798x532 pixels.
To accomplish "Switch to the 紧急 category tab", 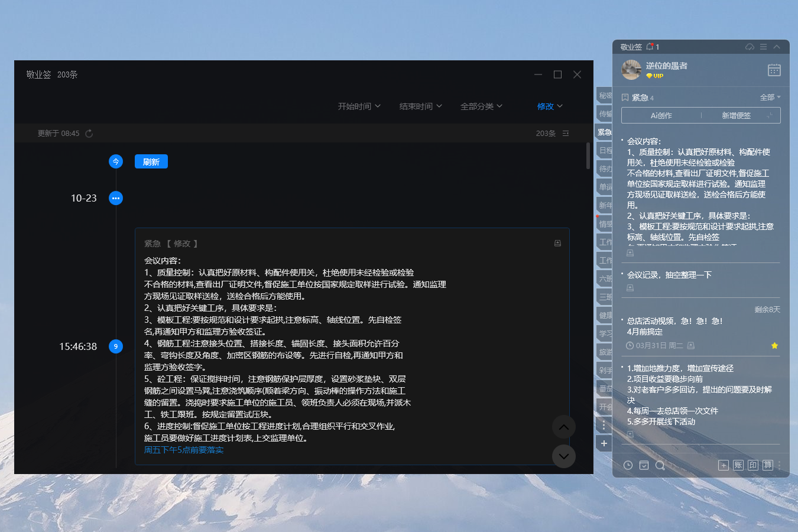I will tap(604, 132).
